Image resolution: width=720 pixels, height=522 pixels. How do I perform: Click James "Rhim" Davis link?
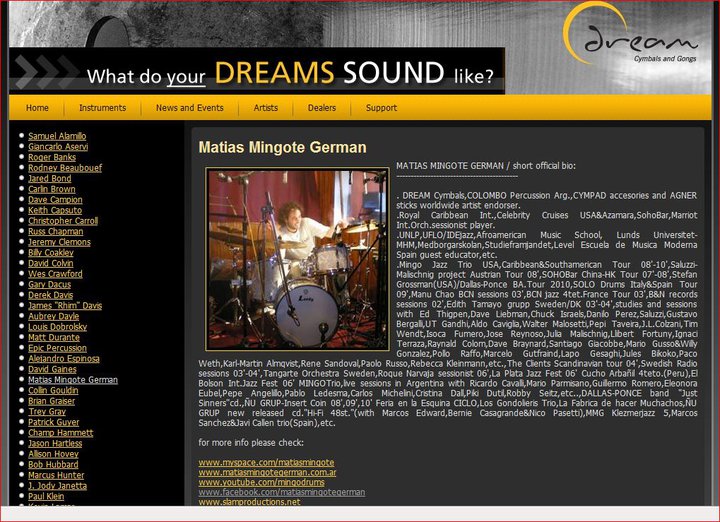[65, 305]
